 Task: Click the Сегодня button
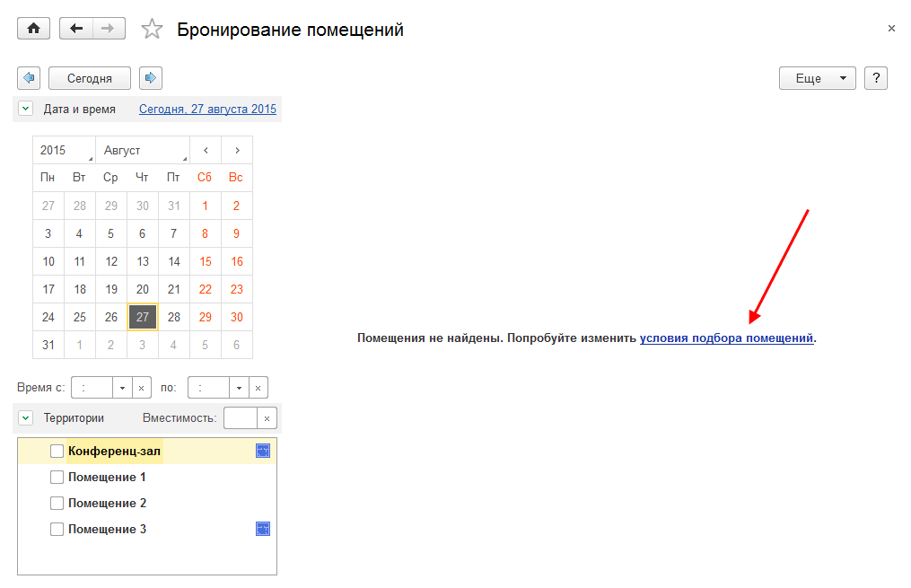pyautogui.click(x=90, y=78)
